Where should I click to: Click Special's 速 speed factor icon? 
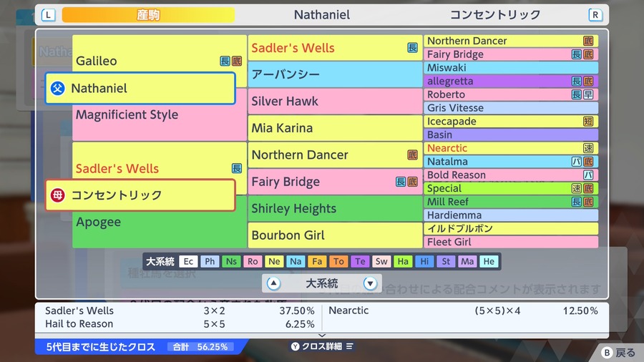pyautogui.click(x=577, y=188)
